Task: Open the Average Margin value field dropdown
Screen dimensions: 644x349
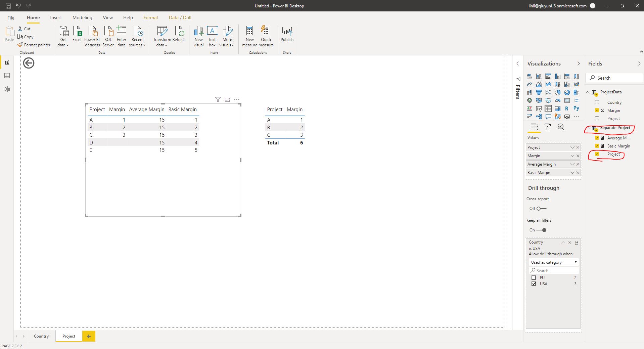Action: point(572,164)
